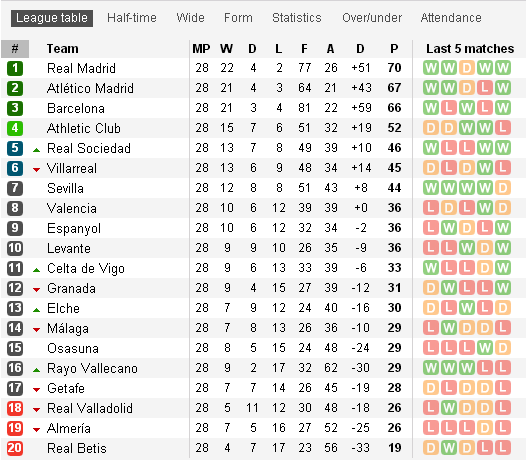
Task: Click Sevilla's last match draw icon
Action: click(503, 188)
